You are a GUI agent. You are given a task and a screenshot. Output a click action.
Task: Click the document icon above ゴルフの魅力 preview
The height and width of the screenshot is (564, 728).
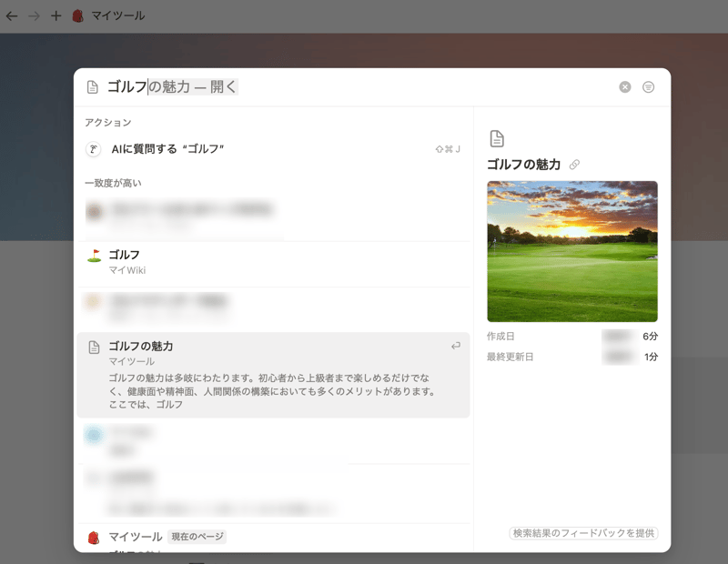pyautogui.click(x=497, y=138)
